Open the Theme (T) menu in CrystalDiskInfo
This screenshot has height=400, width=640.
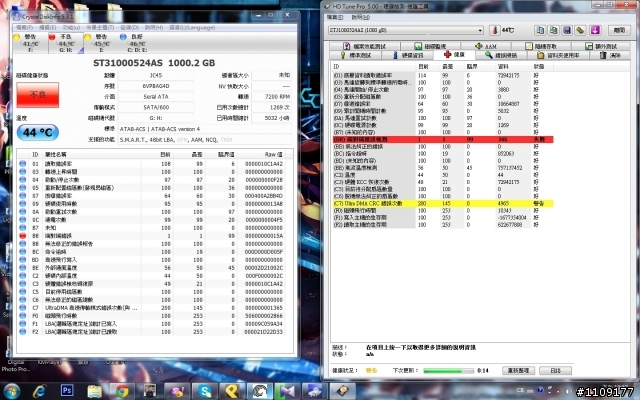click(100, 27)
